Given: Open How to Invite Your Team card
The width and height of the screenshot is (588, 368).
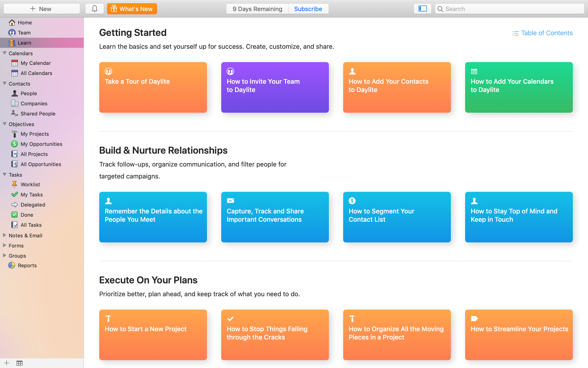Looking at the screenshot, I should coord(275,87).
